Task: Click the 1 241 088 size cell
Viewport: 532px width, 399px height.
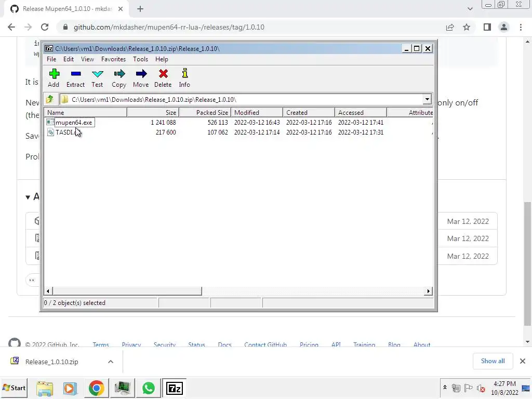Action: coord(163,123)
